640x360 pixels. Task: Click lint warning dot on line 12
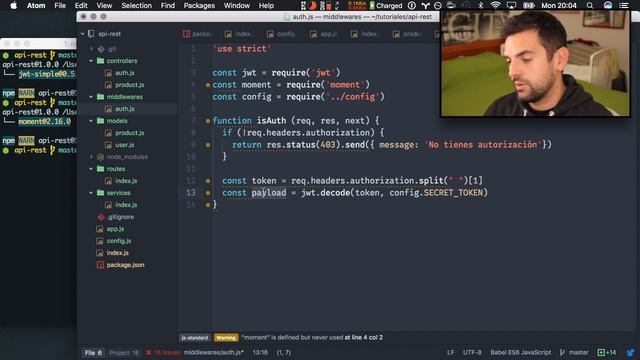point(208,181)
